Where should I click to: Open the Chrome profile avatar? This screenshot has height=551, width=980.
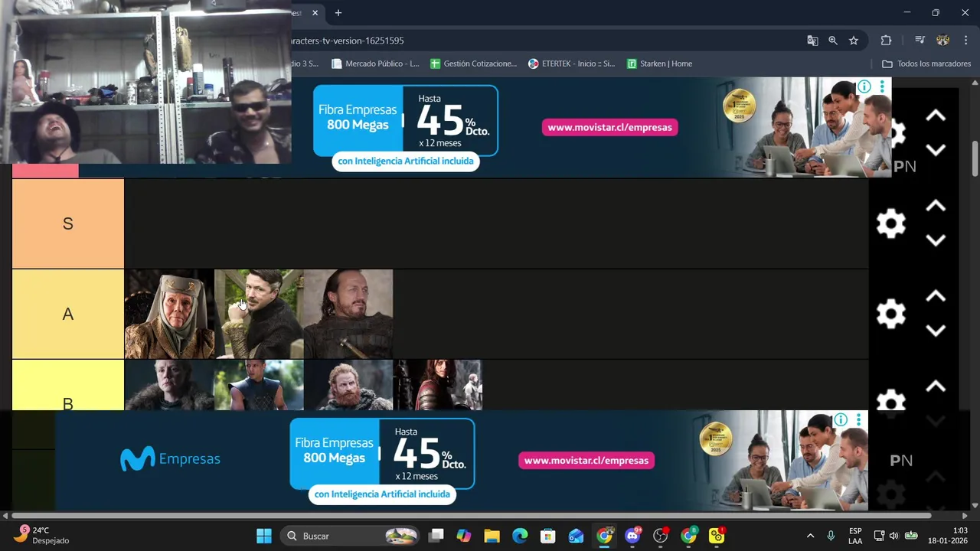pos(942,41)
